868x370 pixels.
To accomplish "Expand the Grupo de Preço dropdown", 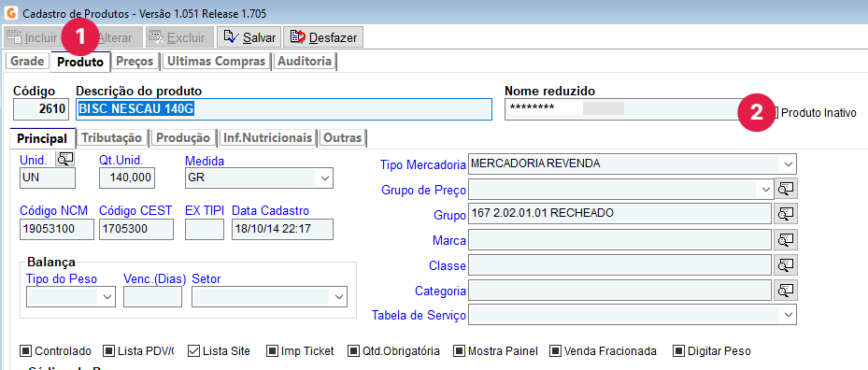I will point(765,189).
